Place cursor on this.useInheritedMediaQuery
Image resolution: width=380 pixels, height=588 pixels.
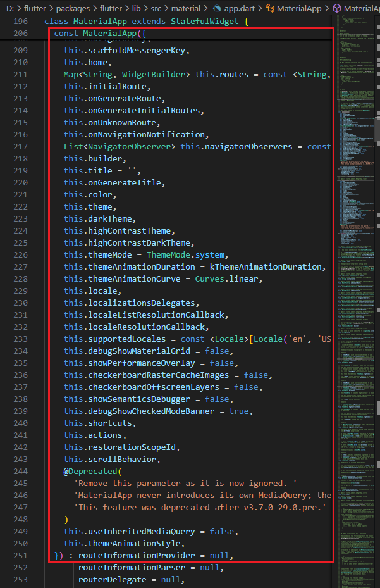[129, 532]
